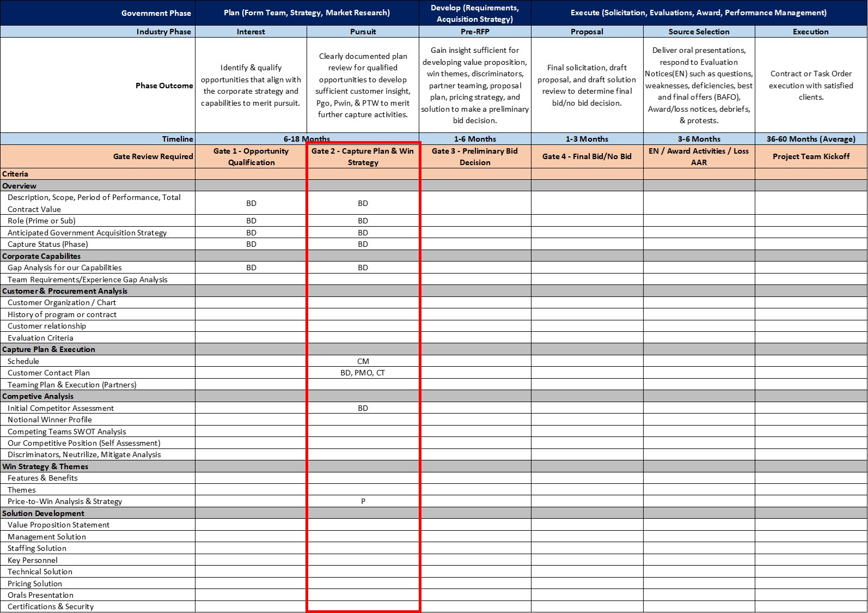Select the "EN / Award Activities / Loss AAR" cell

[x=699, y=156]
